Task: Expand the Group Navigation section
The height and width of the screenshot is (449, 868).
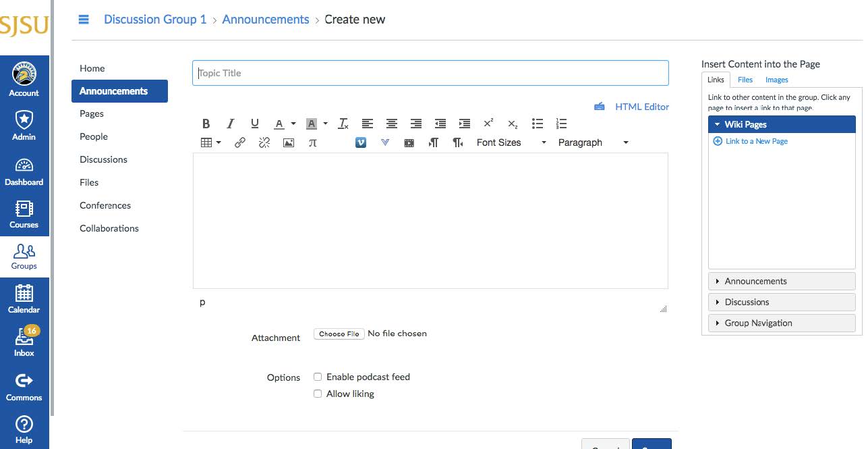Action: click(782, 323)
